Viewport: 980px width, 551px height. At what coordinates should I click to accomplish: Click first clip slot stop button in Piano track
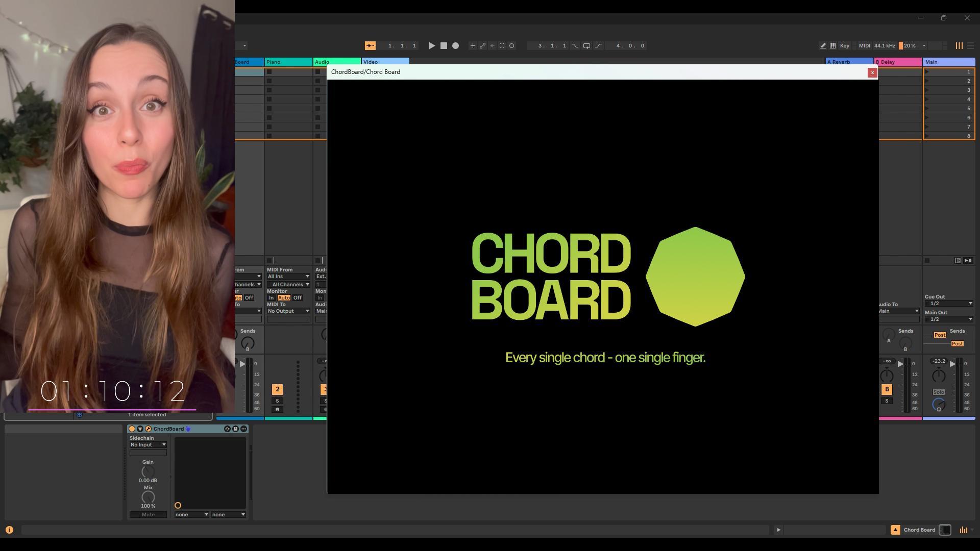(x=269, y=72)
